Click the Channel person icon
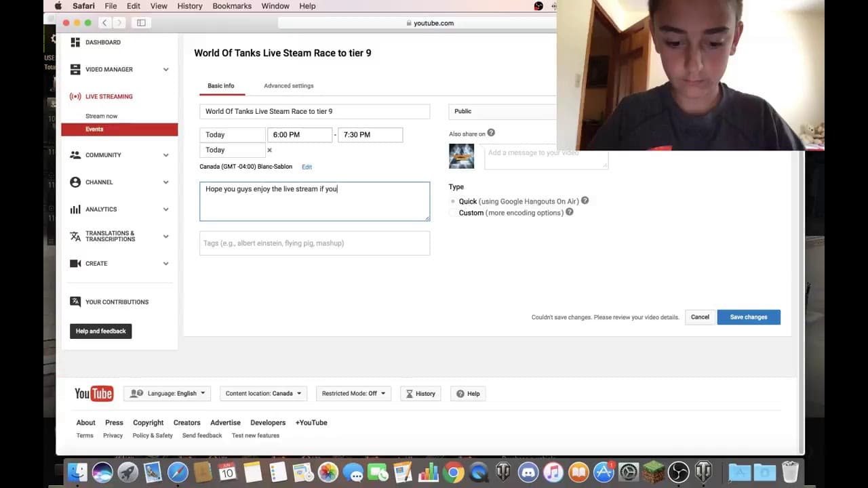Screen dimensions: 868x488 [75, 182]
